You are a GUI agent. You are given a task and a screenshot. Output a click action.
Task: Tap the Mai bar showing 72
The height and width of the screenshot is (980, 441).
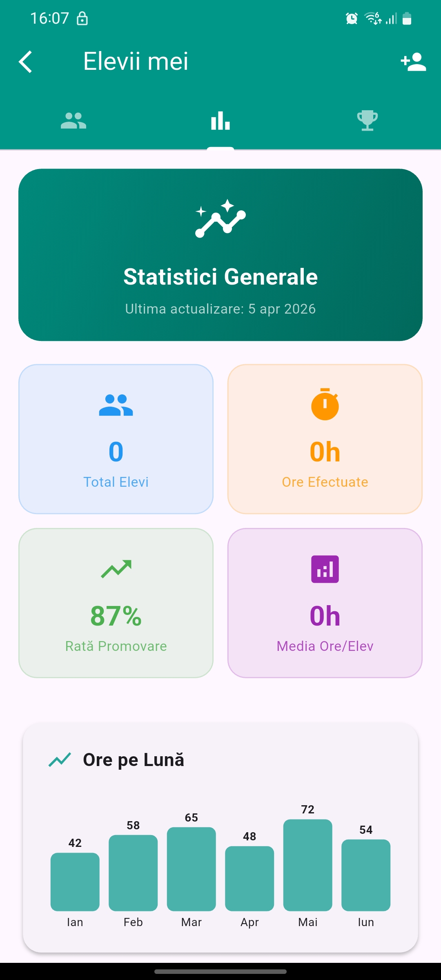[308, 865]
